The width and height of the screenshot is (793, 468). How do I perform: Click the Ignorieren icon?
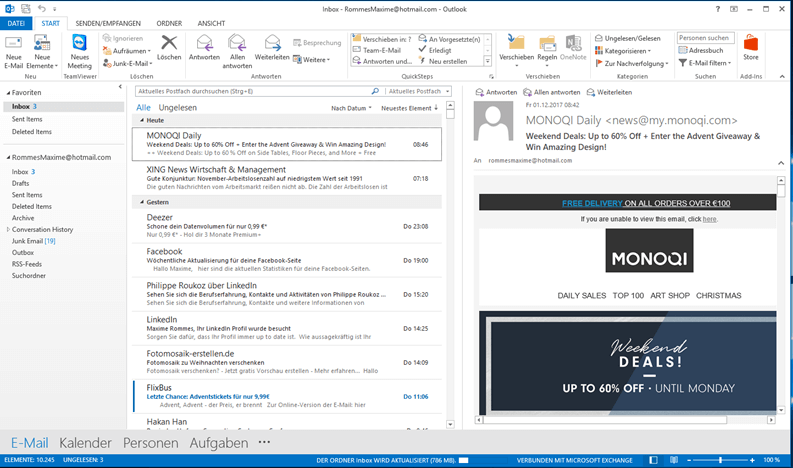point(107,38)
